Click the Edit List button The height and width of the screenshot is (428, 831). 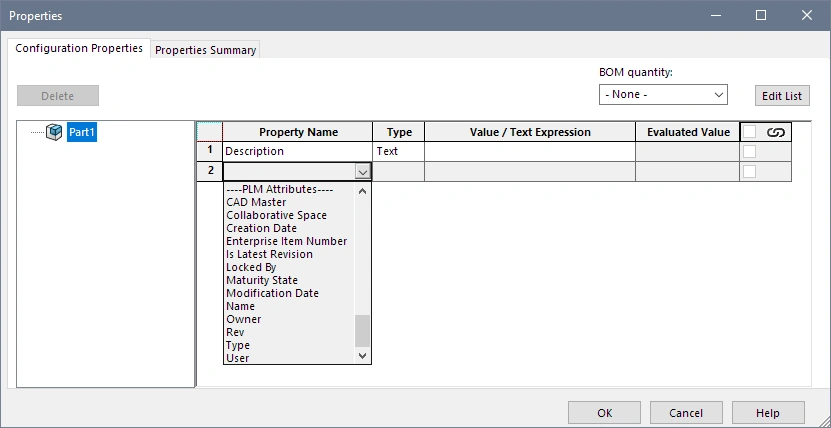coord(782,96)
